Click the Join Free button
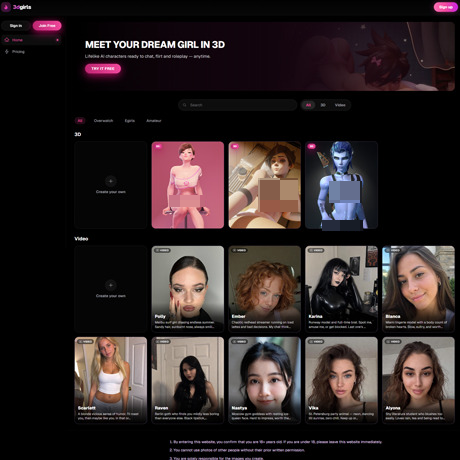This screenshot has height=460, width=460. click(47, 26)
